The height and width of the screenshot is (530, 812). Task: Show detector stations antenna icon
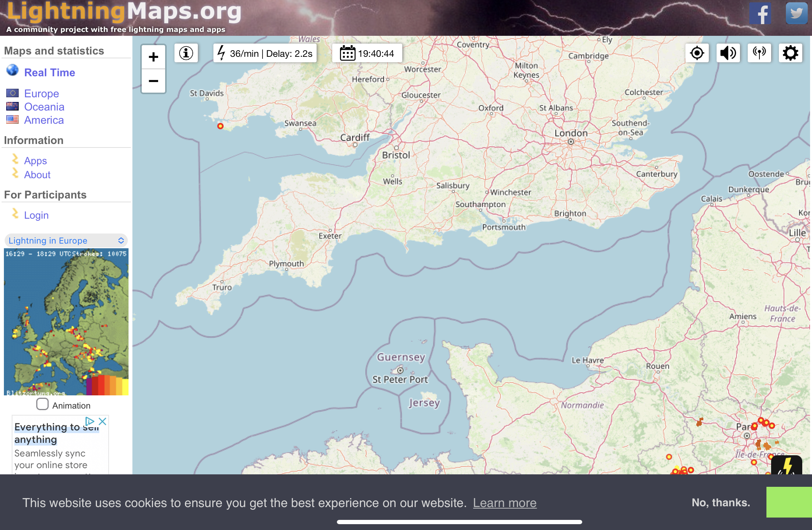pyautogui.click(x=759, y=53)
